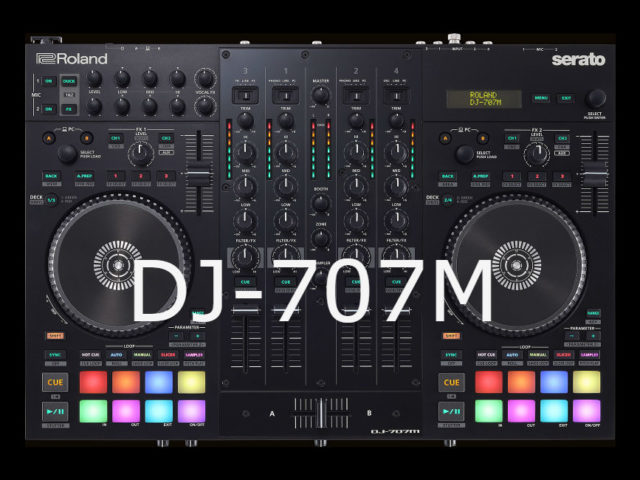Toggle the MIC FX button
Viewport: 640px width, 480px height.
[69, 109]
